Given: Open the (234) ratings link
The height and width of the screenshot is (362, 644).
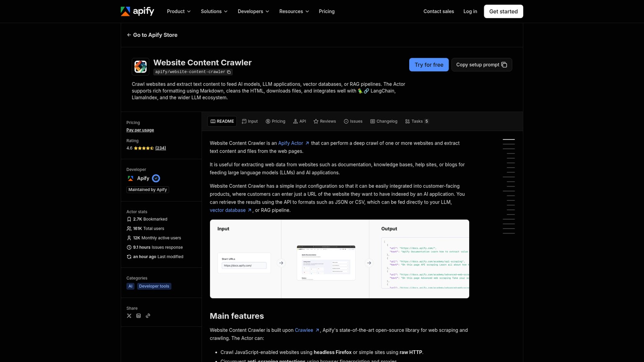Looking at the screenshot, I should (161, 148).
